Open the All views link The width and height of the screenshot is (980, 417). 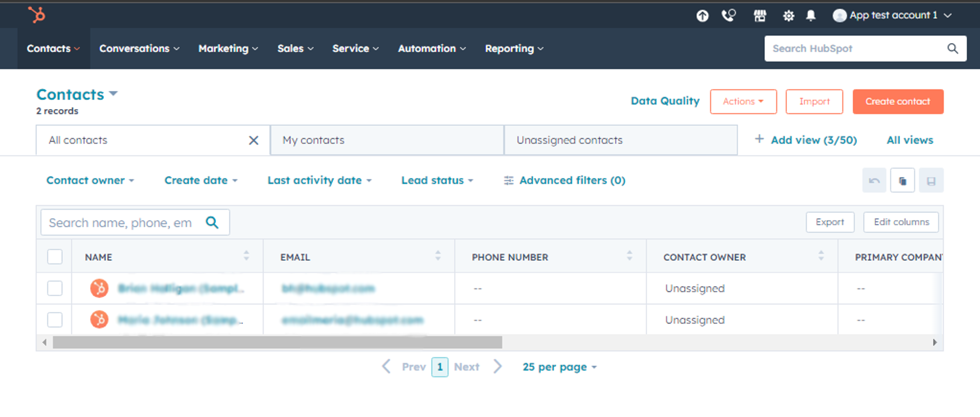[x=910, y=140]
